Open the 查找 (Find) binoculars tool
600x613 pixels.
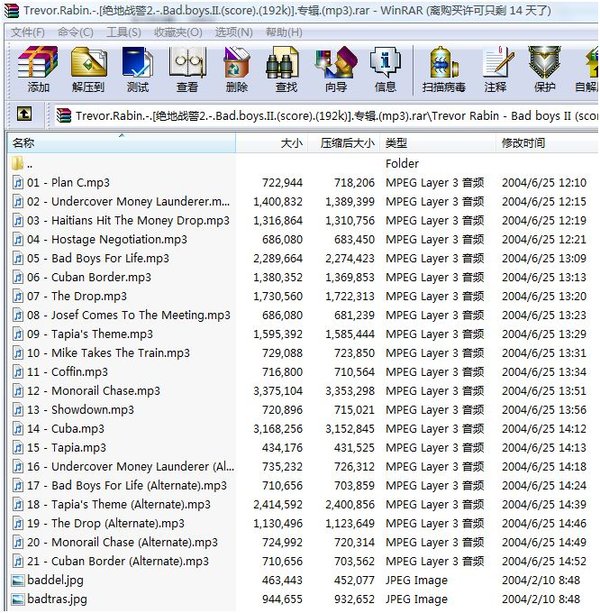click(x=286, y=69)
